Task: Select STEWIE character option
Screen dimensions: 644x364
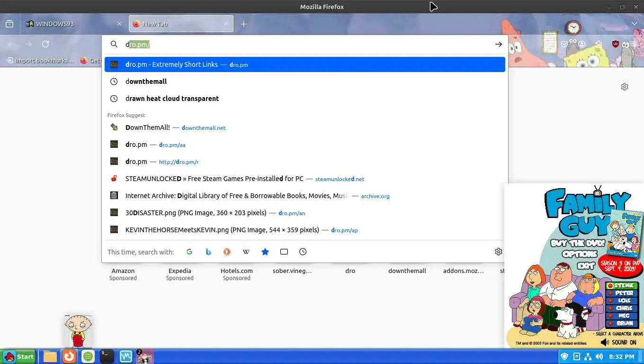Action: [623, 286]
